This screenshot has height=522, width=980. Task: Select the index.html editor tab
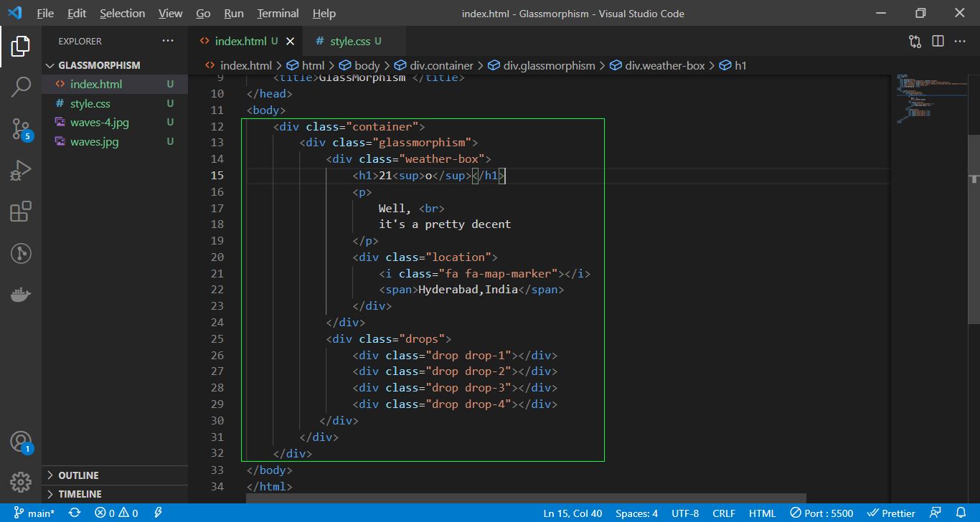pyautogui.click(x=245, y=42)
